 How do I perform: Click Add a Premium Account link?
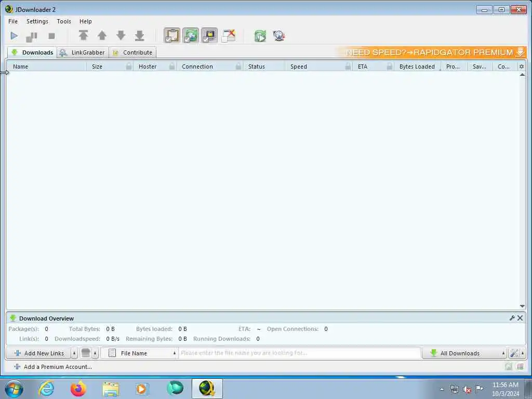[53, 367]
